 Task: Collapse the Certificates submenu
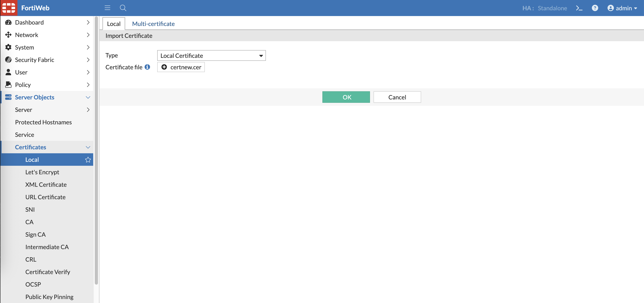click(88, 147)
